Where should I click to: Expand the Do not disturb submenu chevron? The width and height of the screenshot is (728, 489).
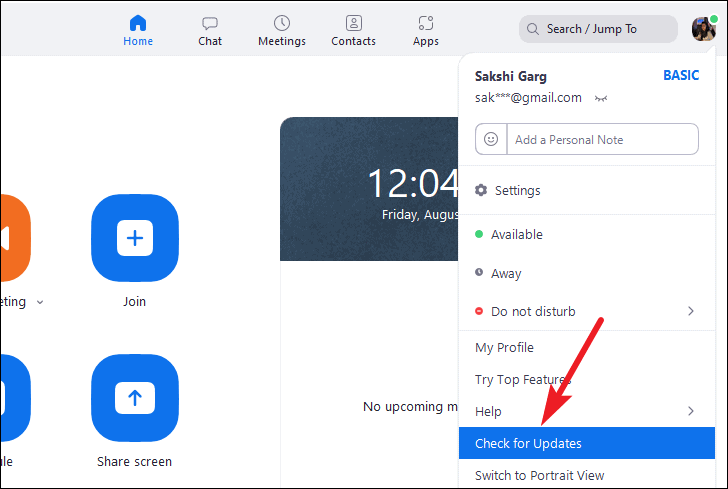click(691, 311)
